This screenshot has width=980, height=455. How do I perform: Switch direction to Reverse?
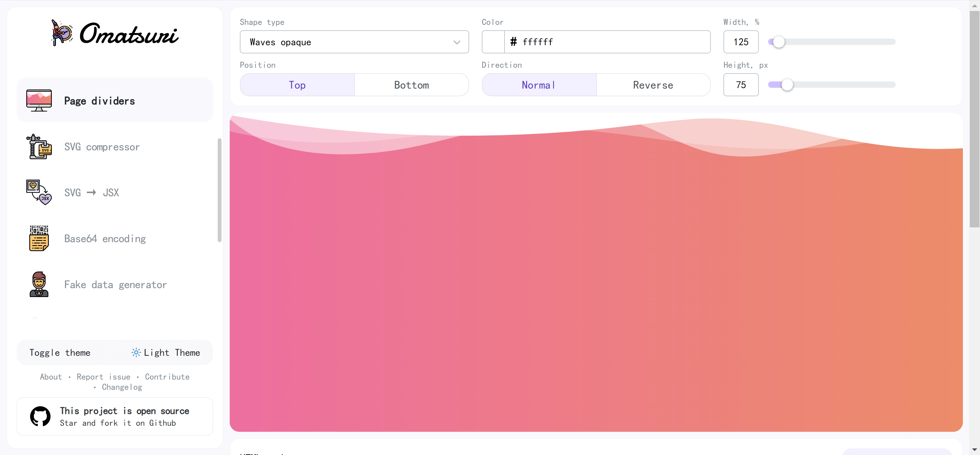(x=653, y=85)
